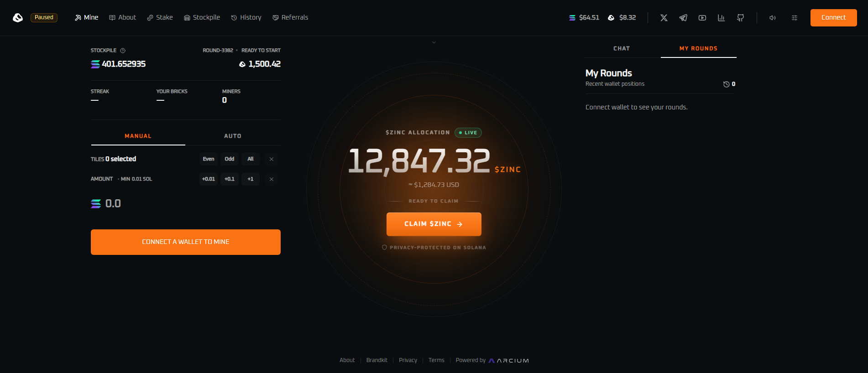This screenshot has width=868, height=373.
Task: Click Connect a Wallet to Mine
Action: (x=186, y=242)
